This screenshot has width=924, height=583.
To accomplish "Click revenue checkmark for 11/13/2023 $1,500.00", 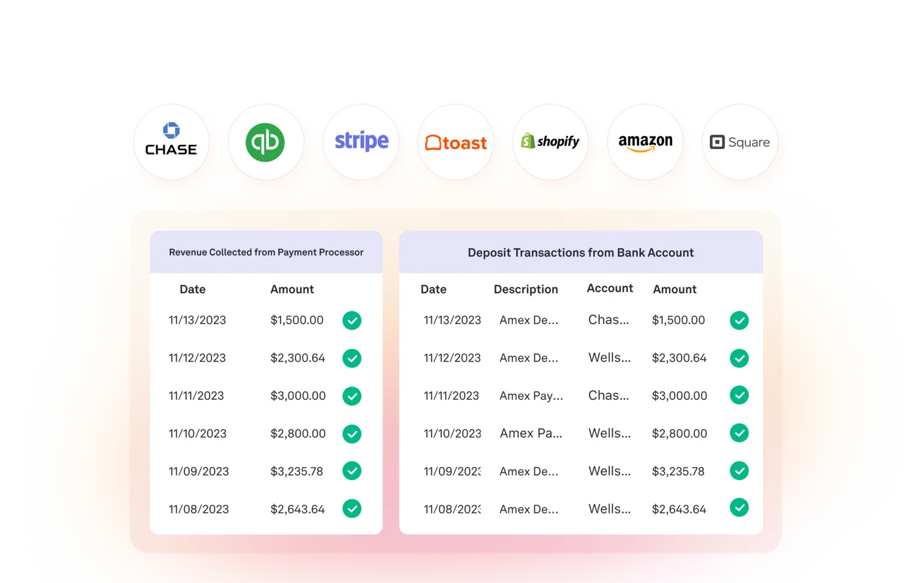I will 352,320.
